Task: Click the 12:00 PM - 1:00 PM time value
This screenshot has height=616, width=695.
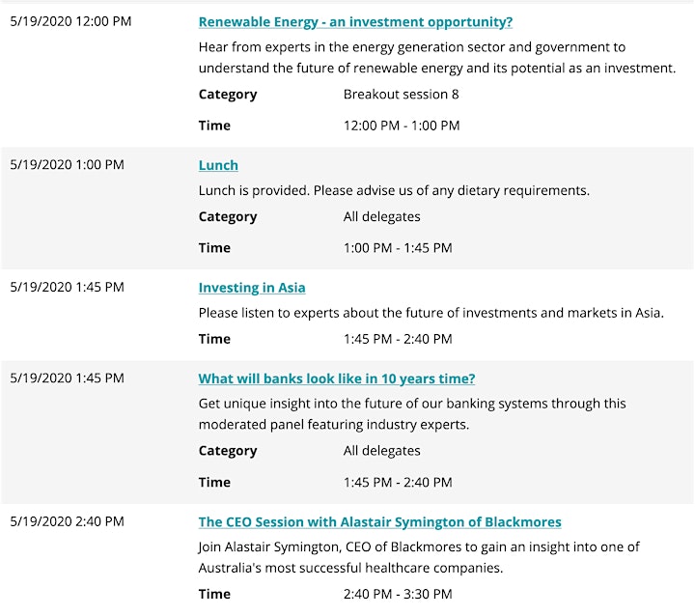Action: click(402, 126)
